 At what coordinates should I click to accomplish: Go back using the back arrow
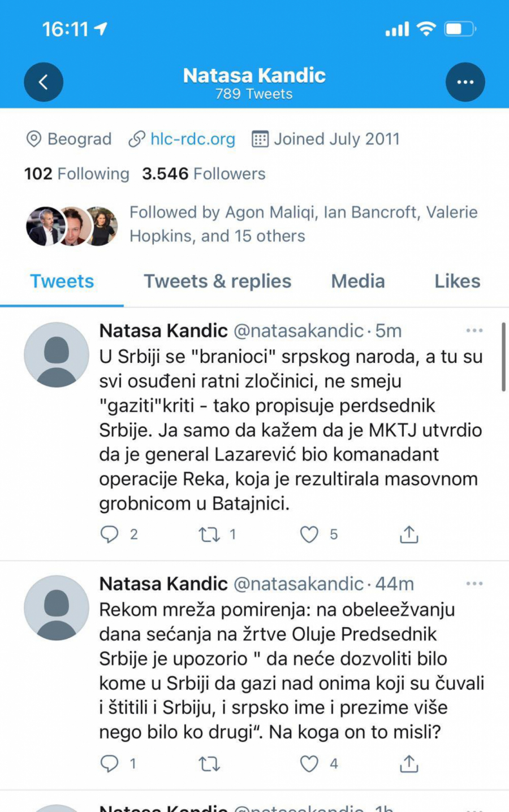point(44,81)
